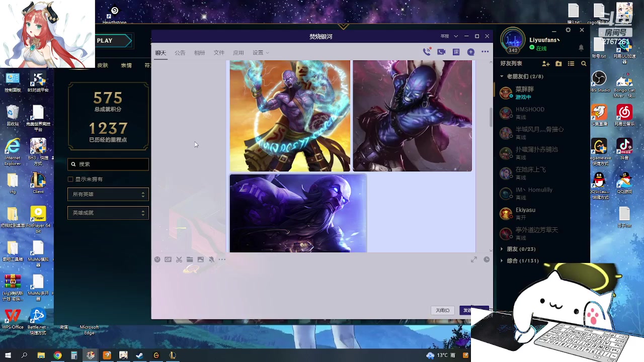Expand the 朋友 (0/23) group
Viewport: 644px width, 362px height.
(x=518, y=249)
